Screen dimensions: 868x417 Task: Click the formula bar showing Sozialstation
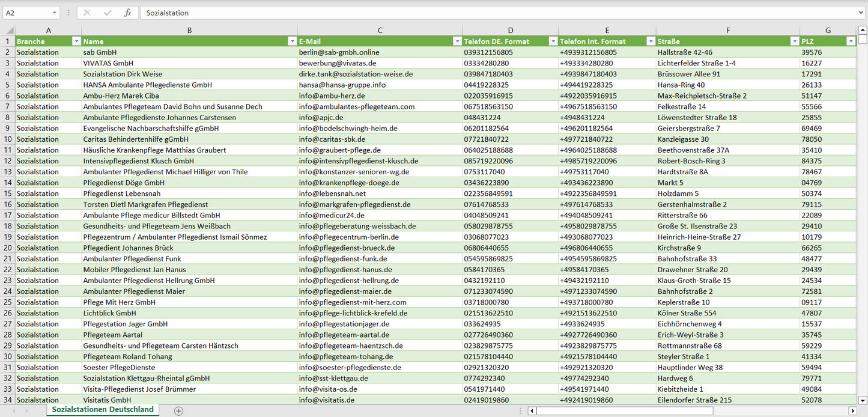(x=499, y=13)
